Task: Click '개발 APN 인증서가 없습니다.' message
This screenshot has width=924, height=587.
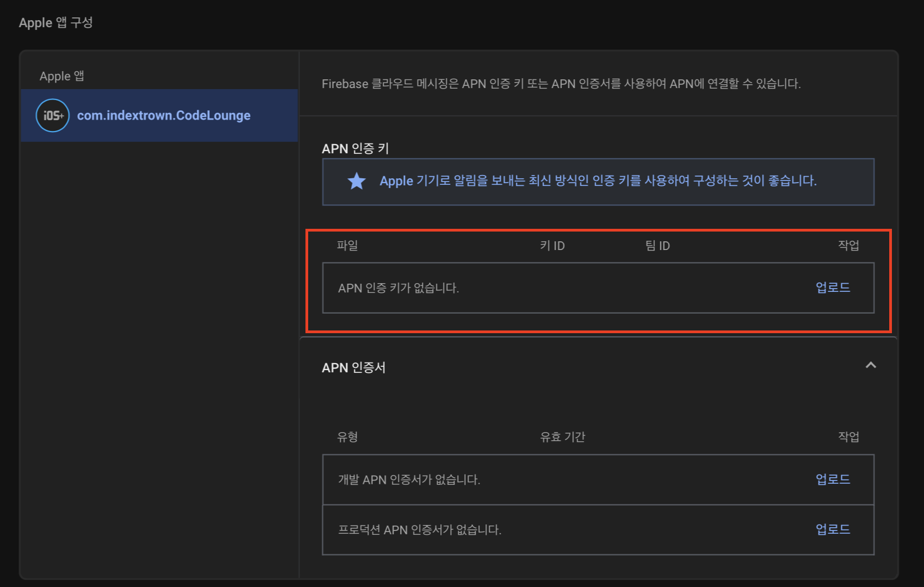Action: pyautogui.click(x=409, y=480)
